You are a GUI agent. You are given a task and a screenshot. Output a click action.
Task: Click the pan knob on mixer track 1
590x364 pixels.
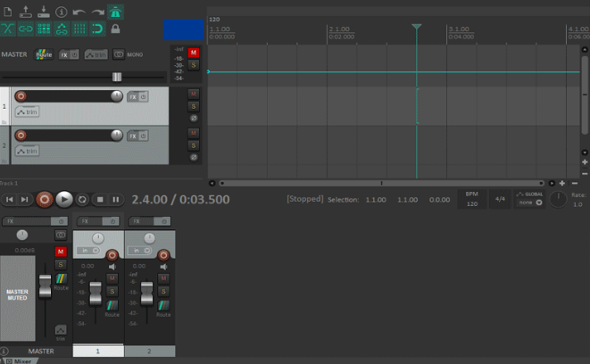pos(98,238)
